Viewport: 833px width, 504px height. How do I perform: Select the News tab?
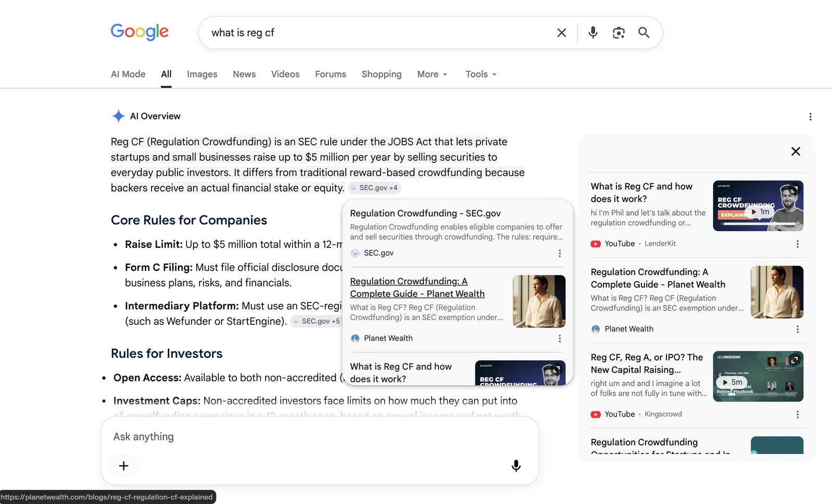[x=244, y=74]
